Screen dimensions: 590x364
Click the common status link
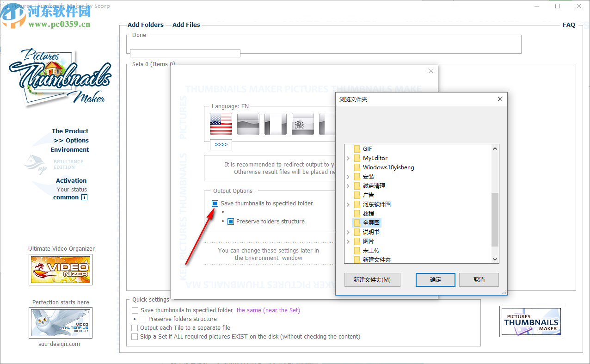click(x=66, y=197)
